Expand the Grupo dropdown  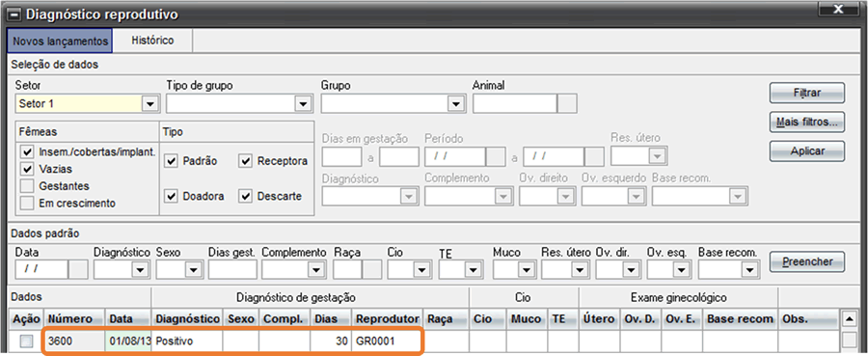[x=455, y=103]
